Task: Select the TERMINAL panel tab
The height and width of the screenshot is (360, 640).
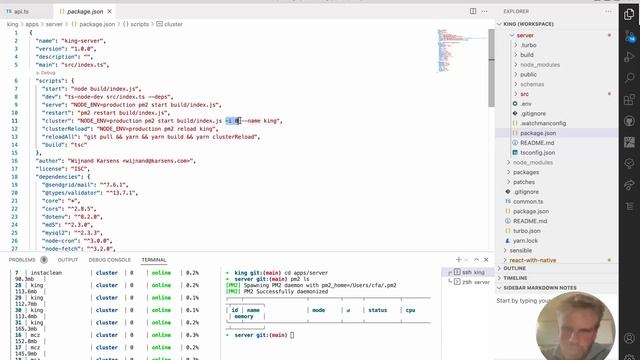Action: [154, 260]
